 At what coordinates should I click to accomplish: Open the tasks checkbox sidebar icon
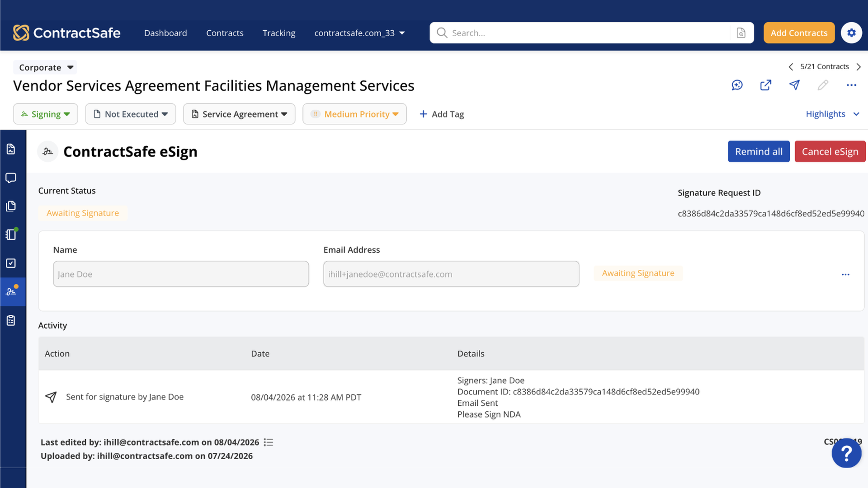[x=11, y=263]
